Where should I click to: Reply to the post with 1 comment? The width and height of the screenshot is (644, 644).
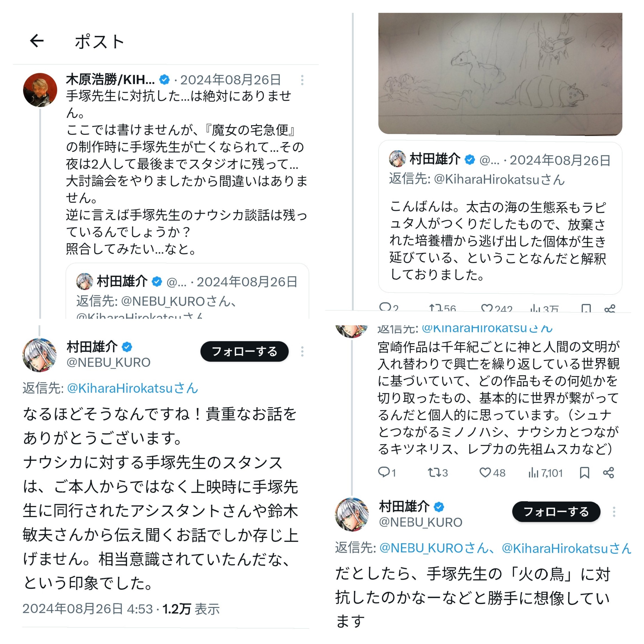(387, 472)
